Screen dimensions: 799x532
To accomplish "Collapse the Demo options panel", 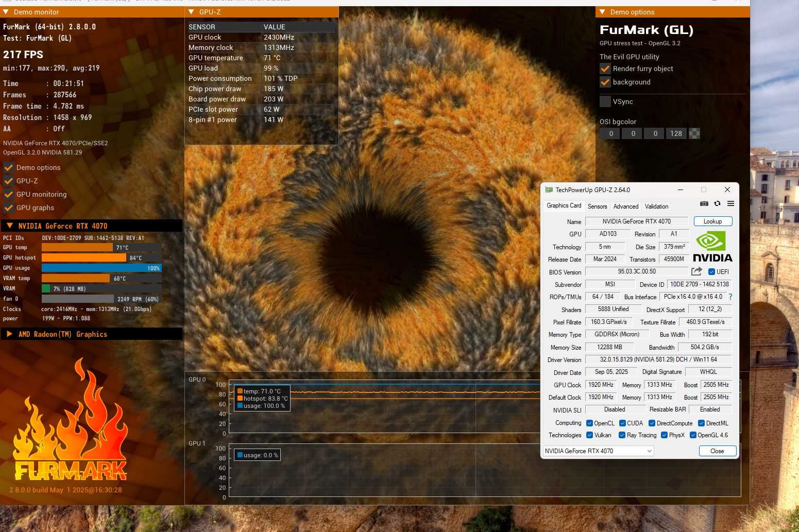I will 602,12.
